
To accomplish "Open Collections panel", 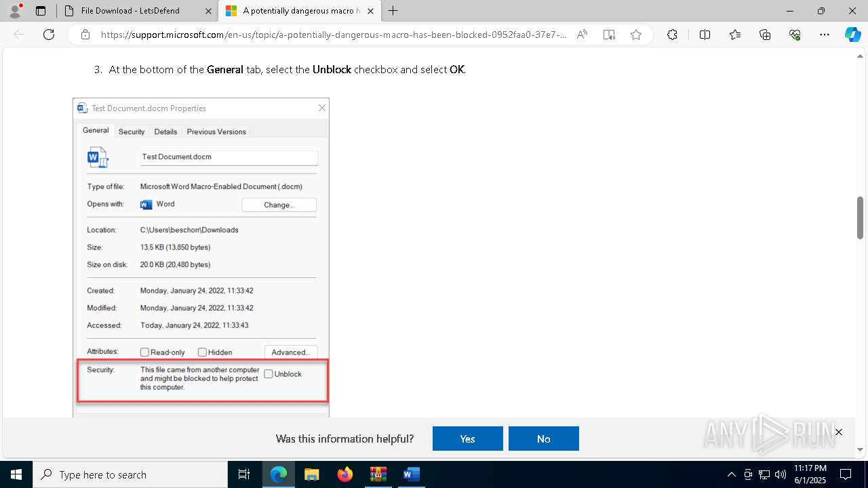I will point(765,35).
